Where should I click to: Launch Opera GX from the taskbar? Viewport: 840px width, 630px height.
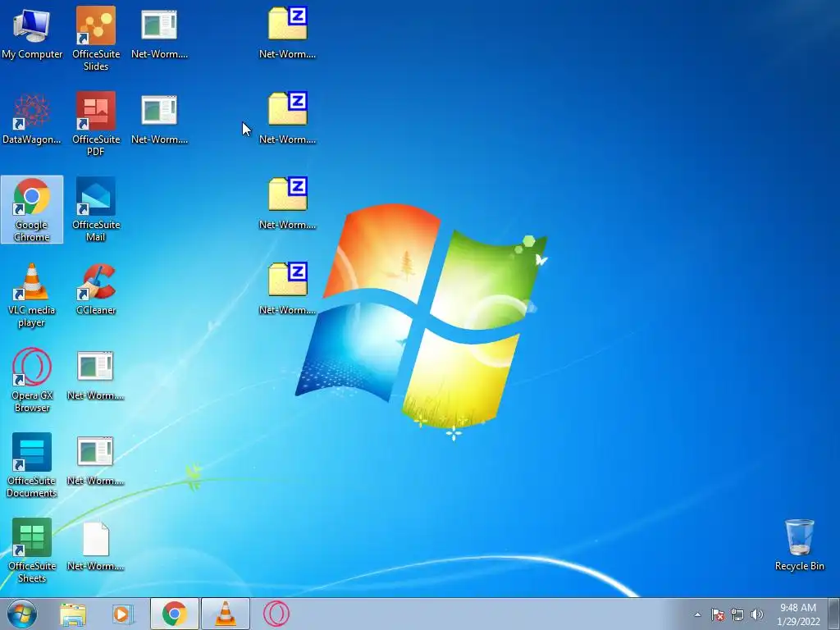tap(276, 614)
